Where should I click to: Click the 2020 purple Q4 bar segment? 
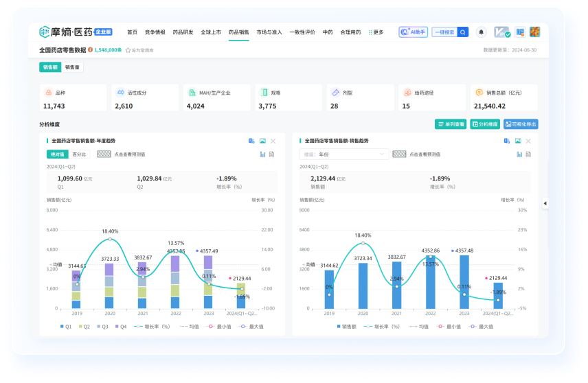109,270
